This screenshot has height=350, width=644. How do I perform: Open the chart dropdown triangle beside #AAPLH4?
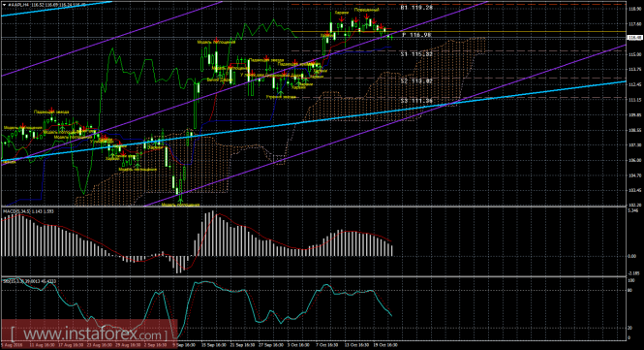tap(4, 4)
